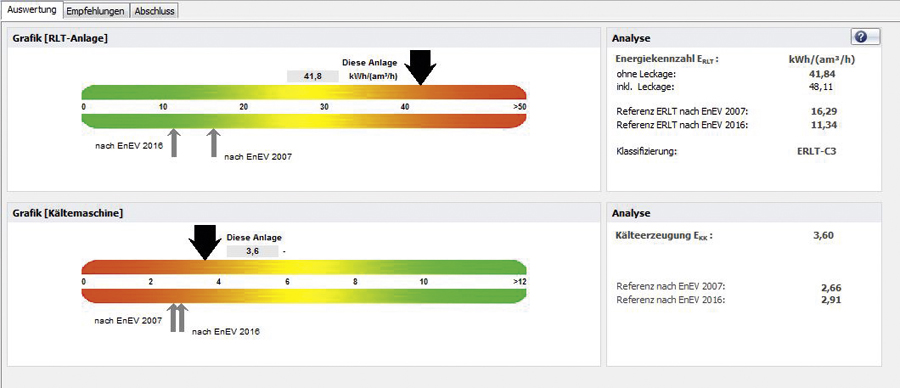Click the Kältemaschine reference value 2,66
This screenshot has height=388, width=900.
click(x=831, y=288)
